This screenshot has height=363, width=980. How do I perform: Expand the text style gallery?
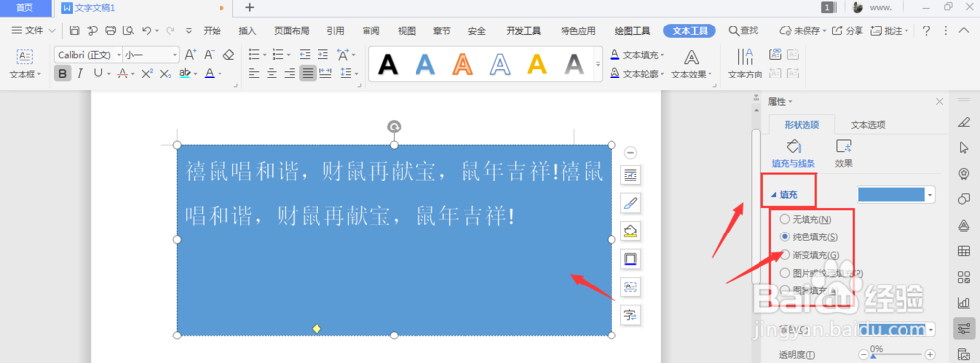click(x=598, y=64)
